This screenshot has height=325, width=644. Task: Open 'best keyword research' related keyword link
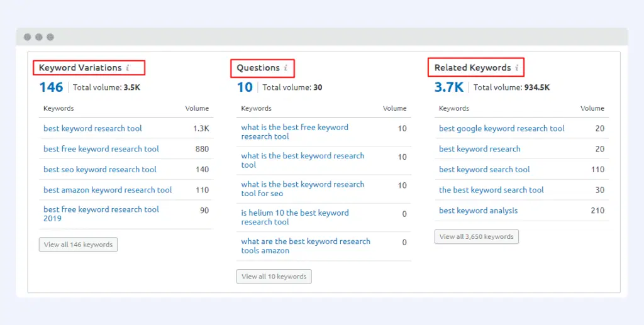[480, 149]
